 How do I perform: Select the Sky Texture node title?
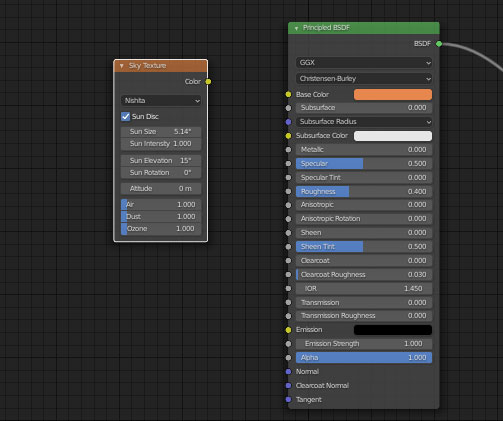(x=147, y=66)
